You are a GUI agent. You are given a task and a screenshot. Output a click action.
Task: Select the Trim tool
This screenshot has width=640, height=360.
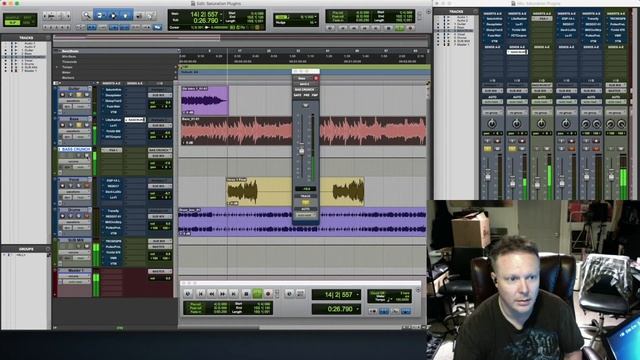100,16
